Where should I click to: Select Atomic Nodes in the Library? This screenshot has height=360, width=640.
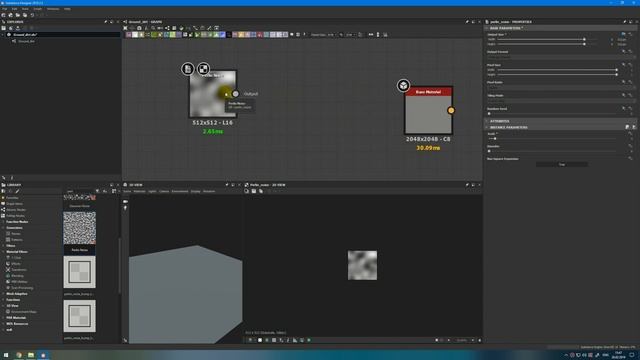point(16,210)
